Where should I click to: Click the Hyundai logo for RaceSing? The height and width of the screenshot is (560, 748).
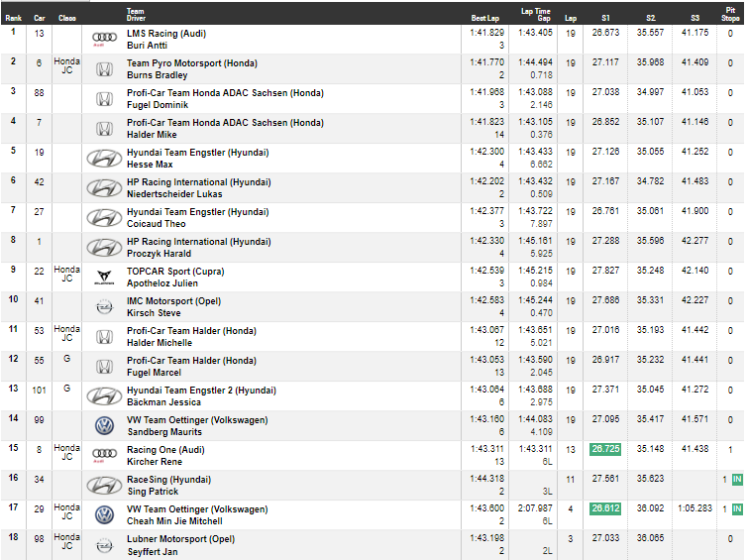coord(104,486)
